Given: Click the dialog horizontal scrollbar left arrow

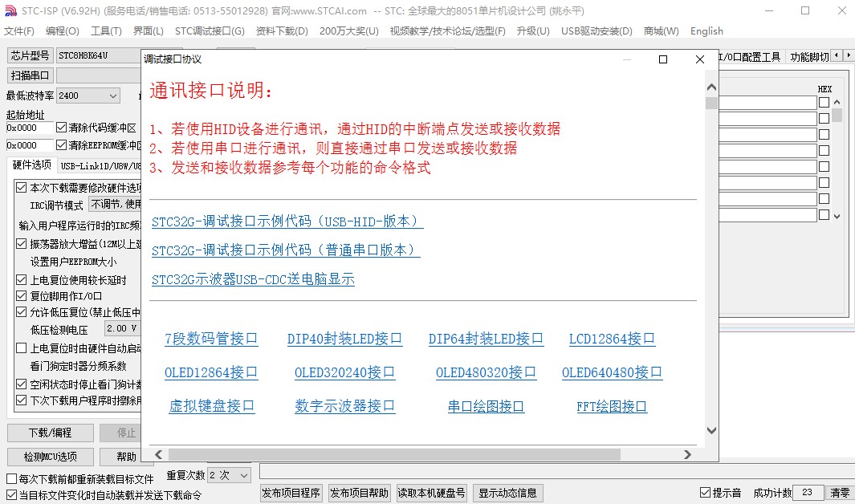Looking at the screenshot, I should coord(159,454).
